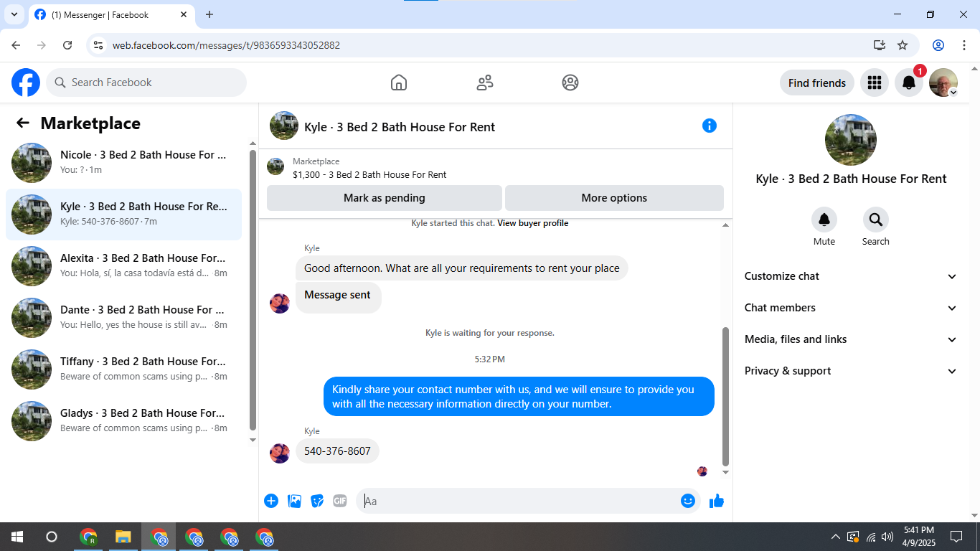Attach a photo using the image icon
This screenshot has width=980, height=551.
[294, 501]
